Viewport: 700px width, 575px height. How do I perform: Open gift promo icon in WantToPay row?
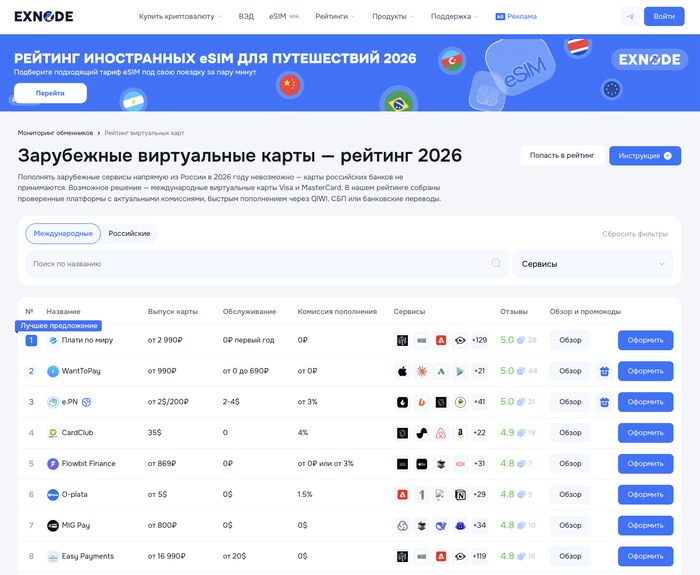tap(604, 371)
